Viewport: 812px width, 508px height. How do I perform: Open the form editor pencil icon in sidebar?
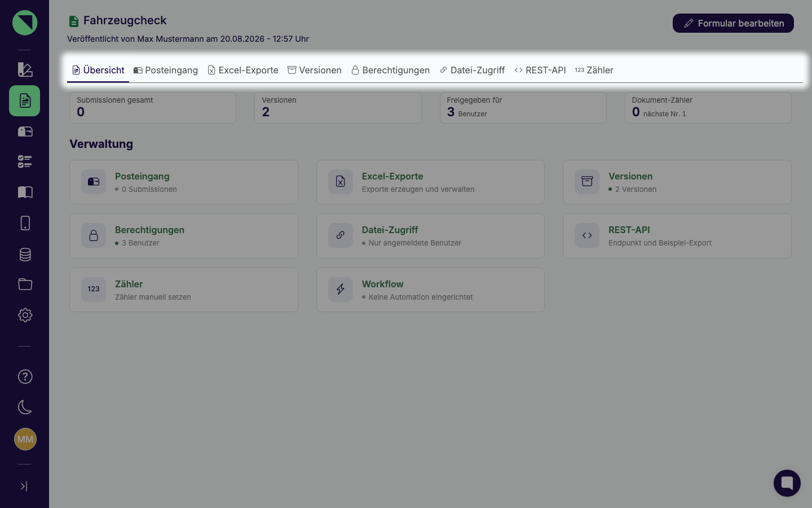(25, 69)
